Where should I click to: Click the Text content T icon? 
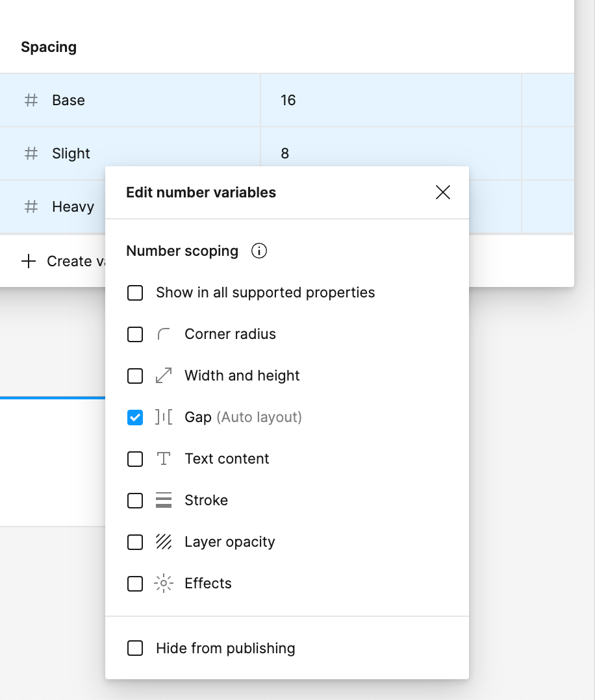(163, 458)
